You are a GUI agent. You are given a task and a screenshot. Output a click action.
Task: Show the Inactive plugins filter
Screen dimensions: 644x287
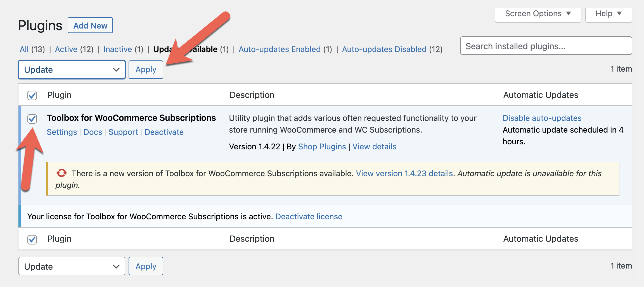tap(117, 49)
